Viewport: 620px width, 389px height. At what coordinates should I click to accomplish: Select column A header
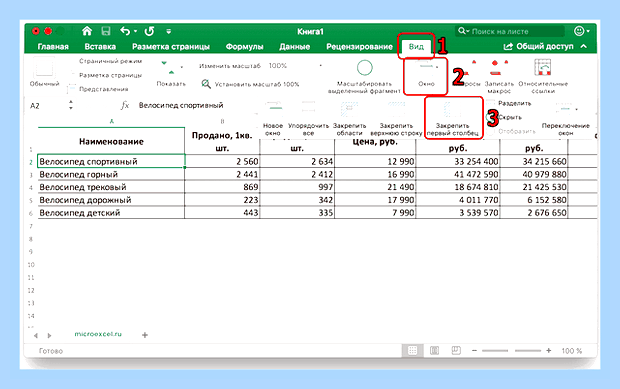pos(112,122)
